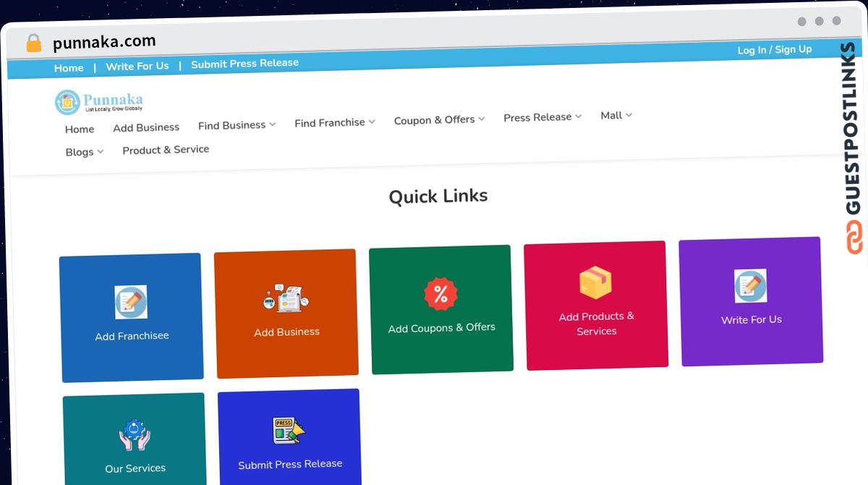Open Home in main navigation menu
The height and width of the screenshot is (485, 868).
(80, 129)
